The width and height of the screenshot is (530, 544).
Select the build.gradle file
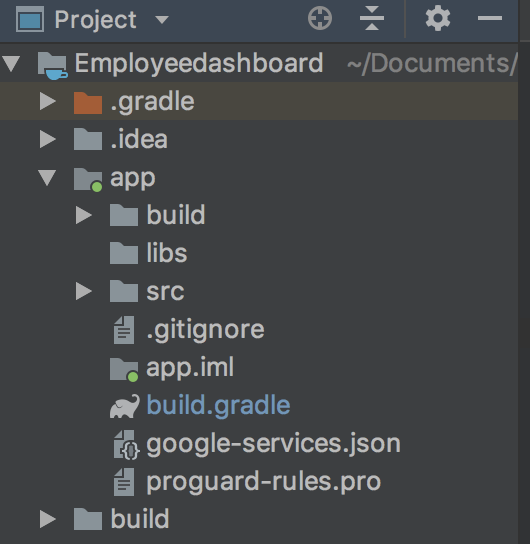(218, 405)
